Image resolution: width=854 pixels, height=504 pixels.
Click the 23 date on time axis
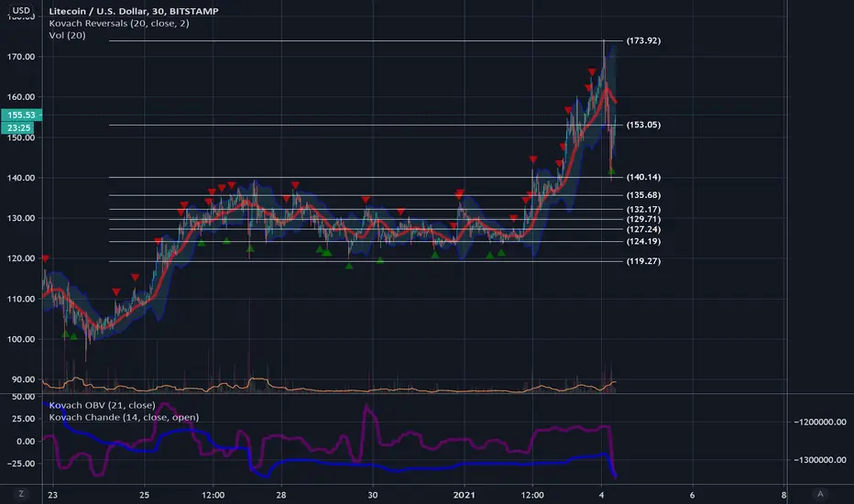(x=53, y=495)
